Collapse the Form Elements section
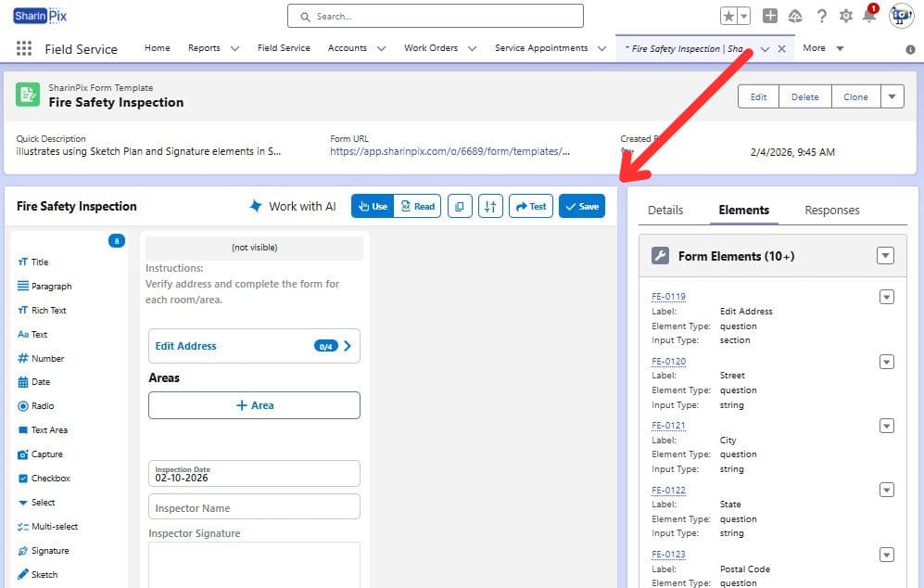 coord(887,256)
